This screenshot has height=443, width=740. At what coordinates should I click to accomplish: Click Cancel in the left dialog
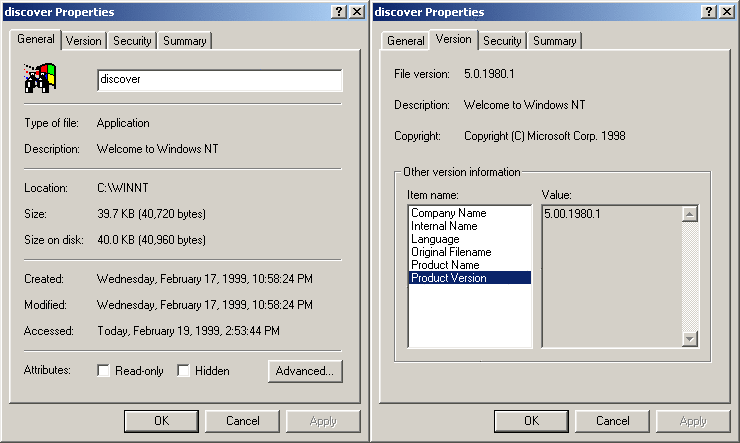pos(243,421)
